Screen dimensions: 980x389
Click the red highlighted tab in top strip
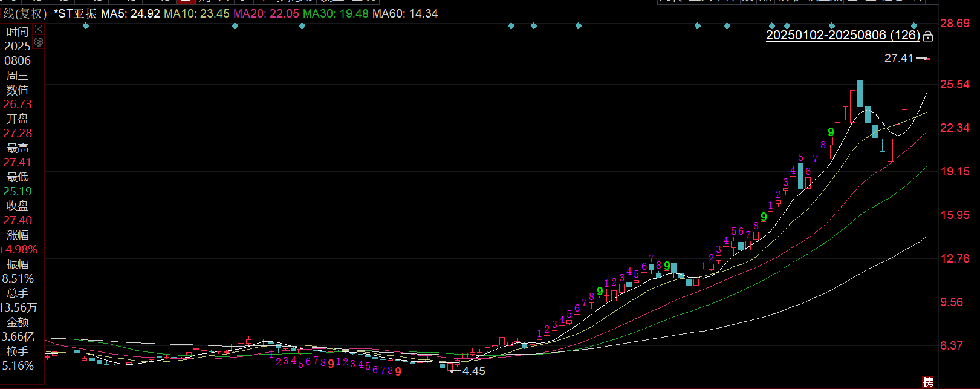[x=185, y=2]
